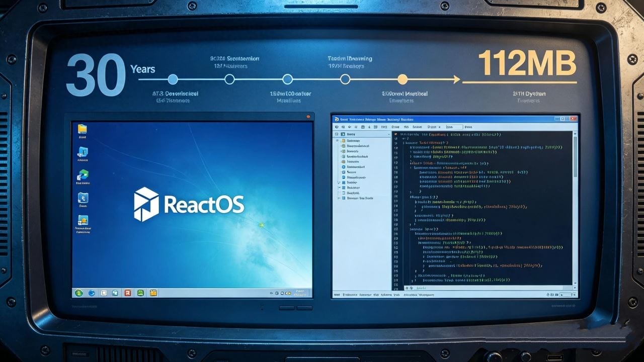Click the orange highlighted timeline dot
Screen dimensions: 644x362
click(x=402, y=79)
